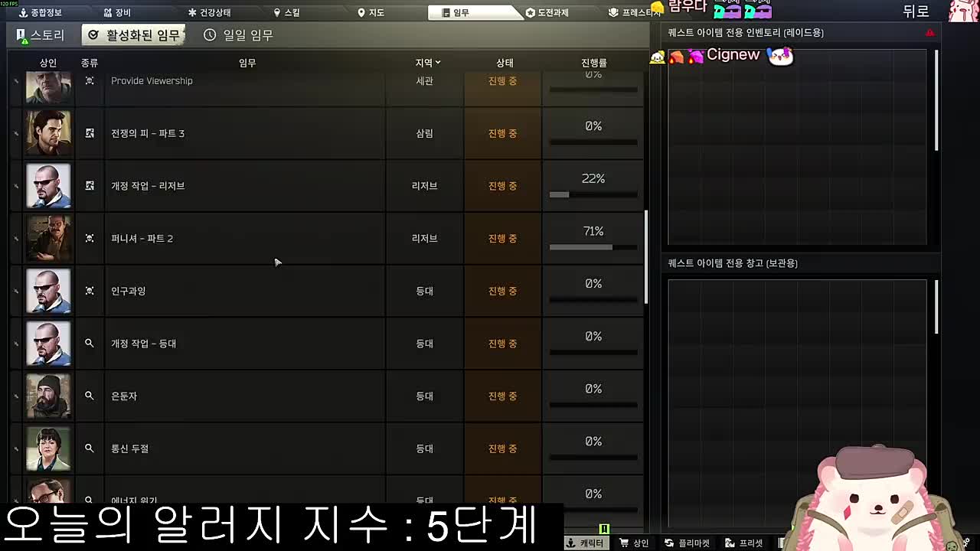980x551 pixels.
Task: Open the 프리셋 presets button
Action: [744, 543]
